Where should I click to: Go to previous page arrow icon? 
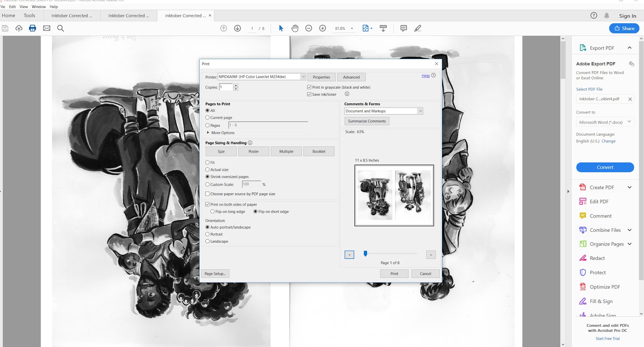[224, 28]
